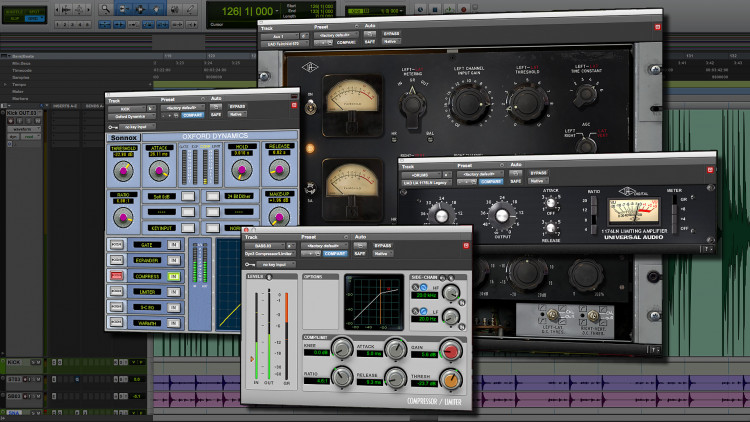Open 1176LN factory default preset dropdown
Screen dimensions: 750x422
click(479, 174)
